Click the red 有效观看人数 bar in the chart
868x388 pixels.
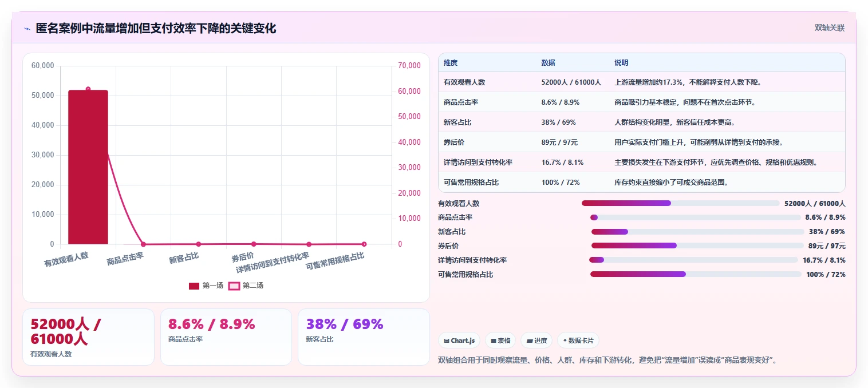pos(88,167)
